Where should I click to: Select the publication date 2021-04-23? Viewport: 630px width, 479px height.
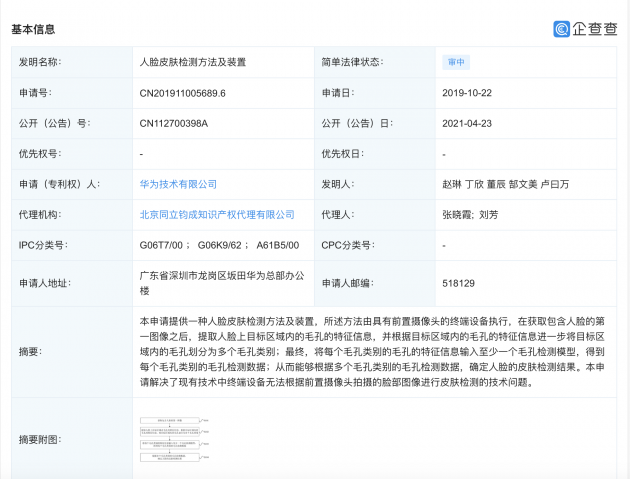pyautogui.click(x=467, y=124)
